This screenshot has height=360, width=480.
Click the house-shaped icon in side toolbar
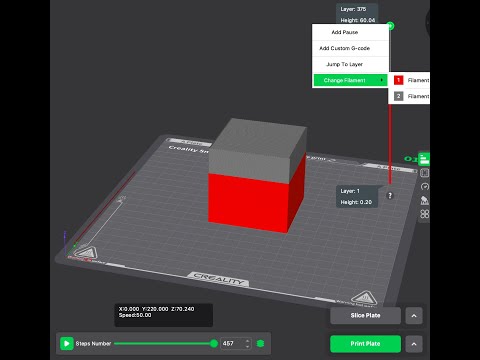[x=424, y=200]
